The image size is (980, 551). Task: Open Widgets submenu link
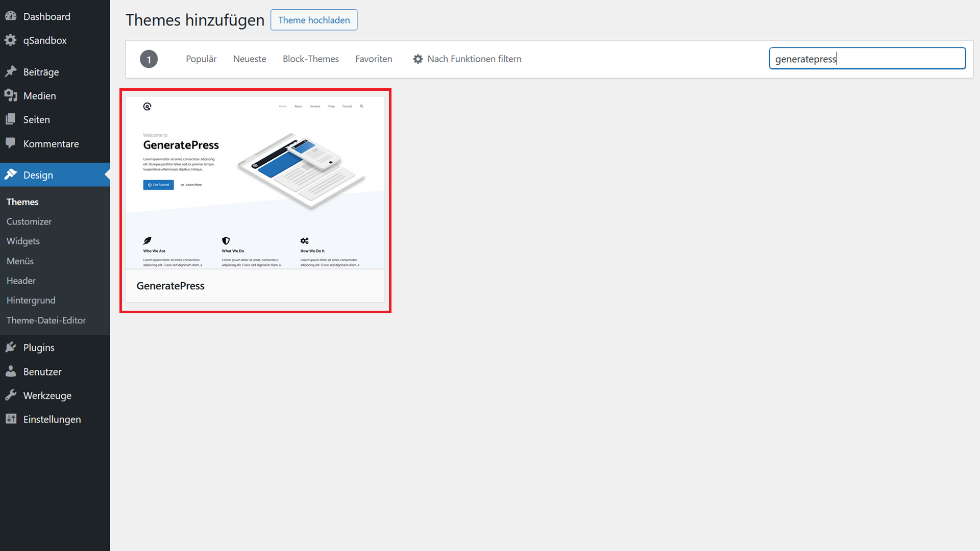tap(23, 241)
